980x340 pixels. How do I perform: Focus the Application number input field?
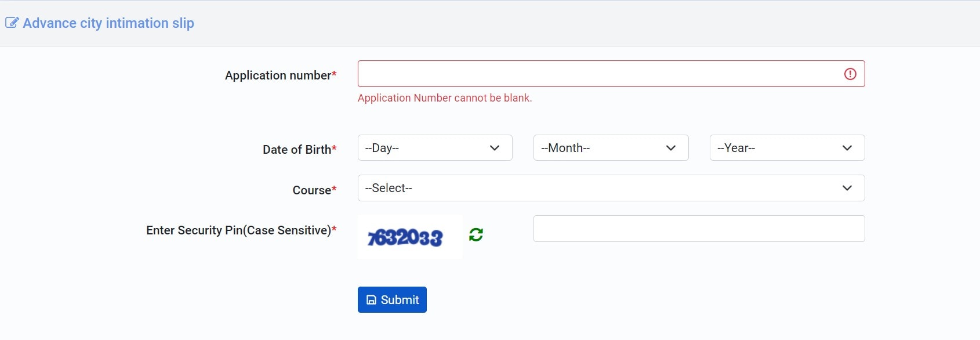click(597, 74)
